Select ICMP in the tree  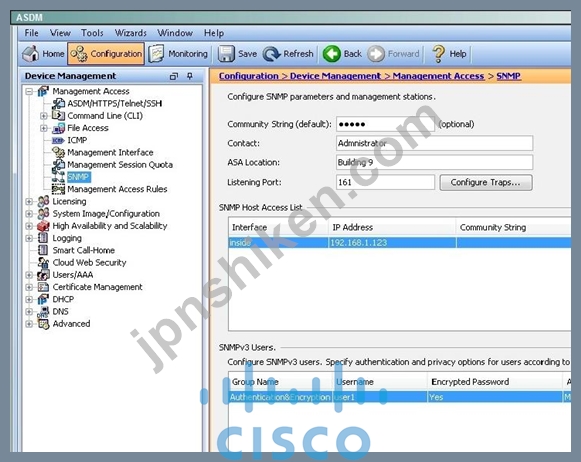tap(77, 140)
